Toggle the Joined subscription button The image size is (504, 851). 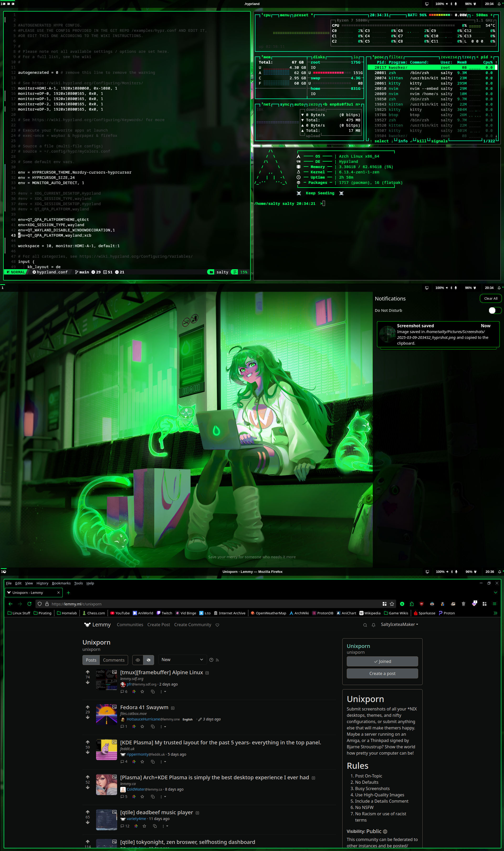[x=382, y=661]
